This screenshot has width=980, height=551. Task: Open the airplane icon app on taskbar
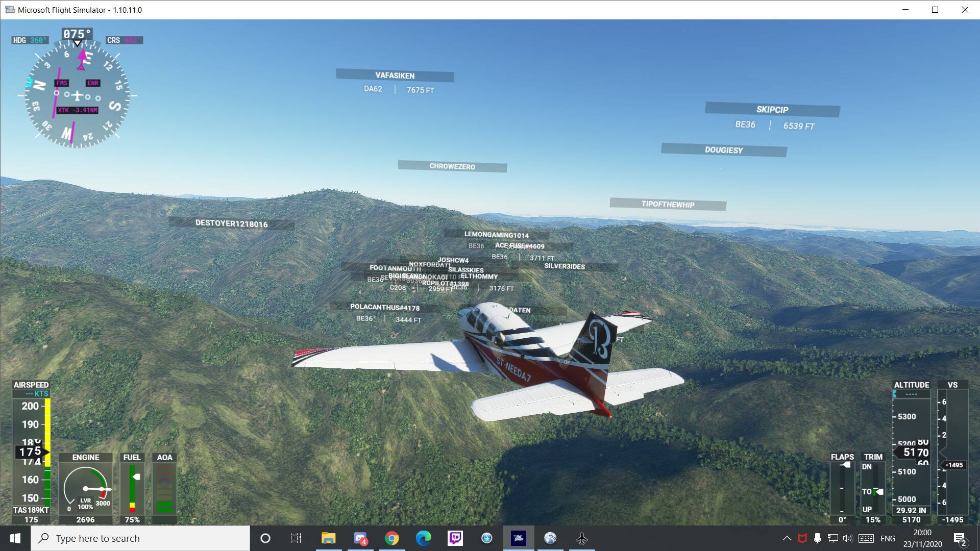click(x=582, y=538)
